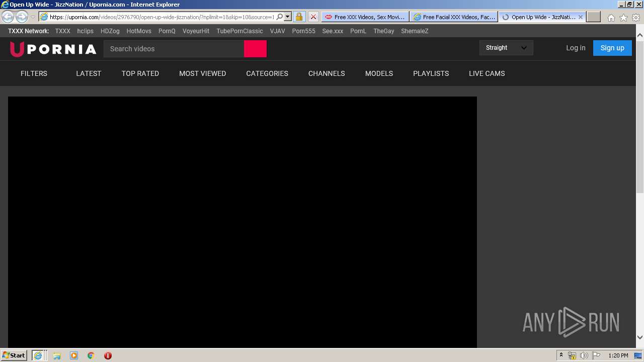644x362 pixels.
Task: Click the browser Home icon
Action: (611, 18)
